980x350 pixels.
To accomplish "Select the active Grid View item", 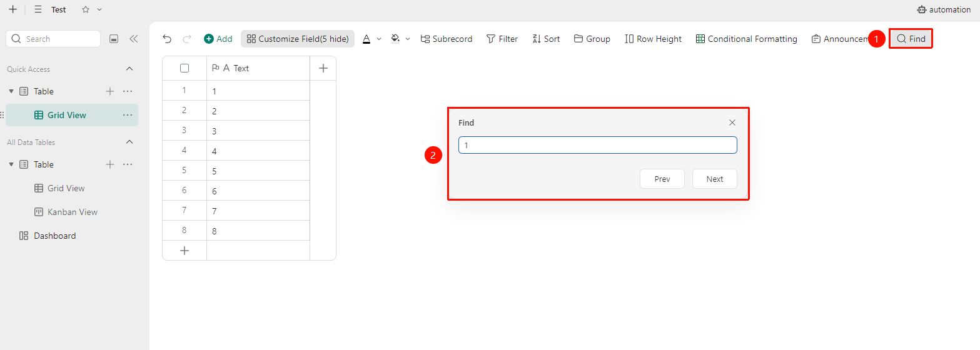I will pos(72,115).
